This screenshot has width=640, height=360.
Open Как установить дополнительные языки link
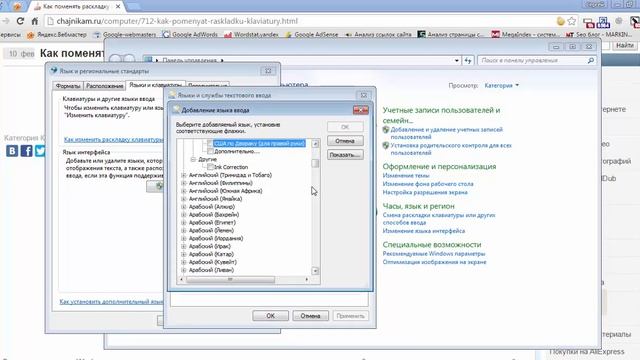click(x=111, y=302)
